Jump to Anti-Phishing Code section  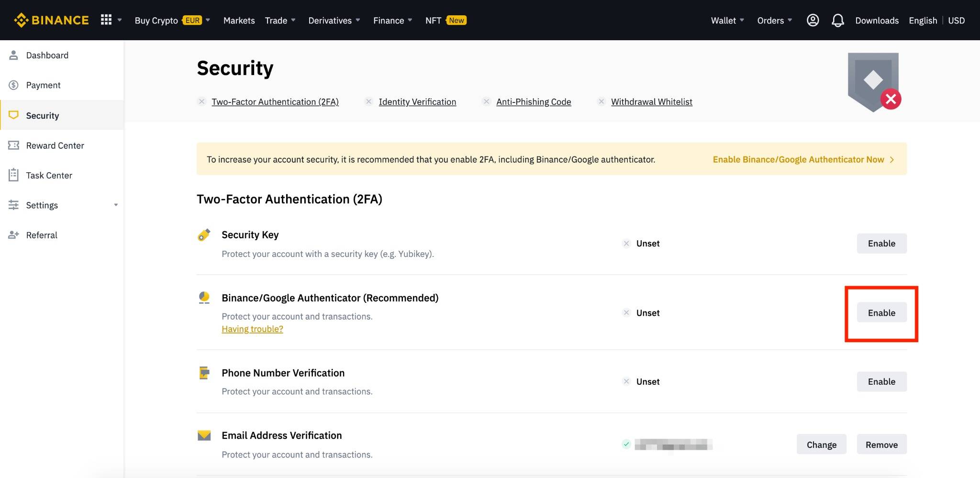[534, 102]
